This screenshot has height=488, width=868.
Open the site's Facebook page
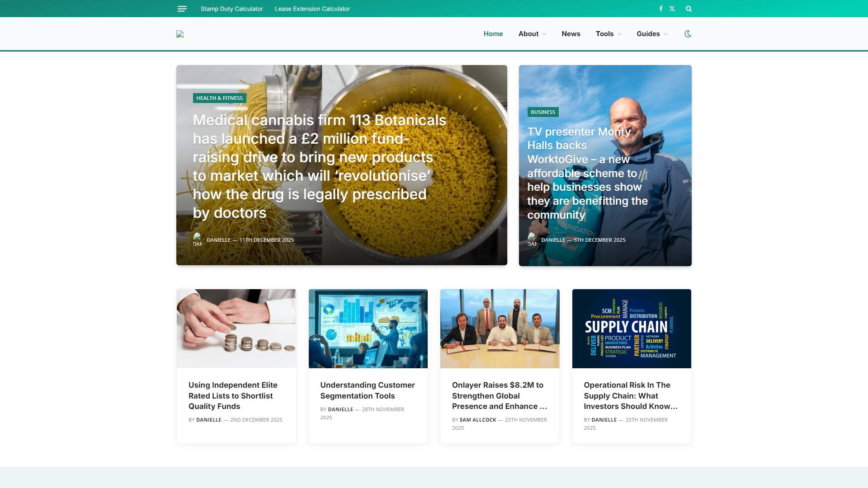pyautogui.click(x=661, y=9)
